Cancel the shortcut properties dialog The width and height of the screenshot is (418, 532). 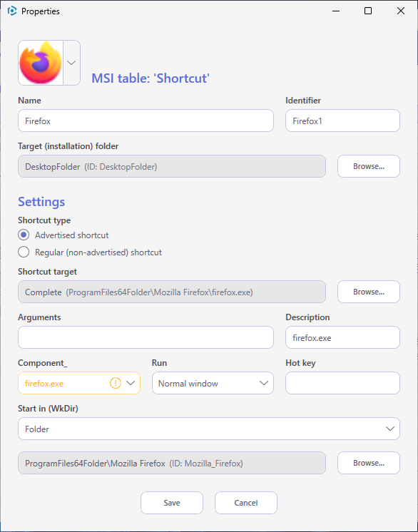click(x=246, y=503)
